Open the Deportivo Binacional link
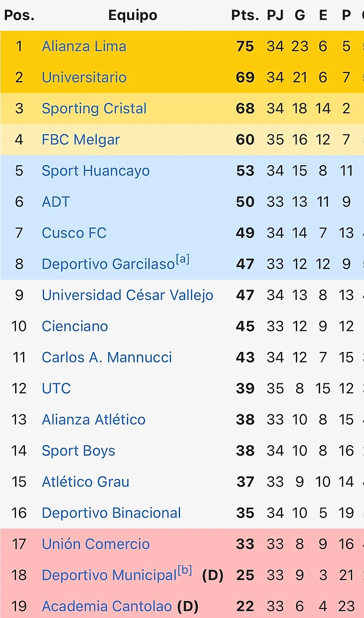 click(x=111, y=513)
